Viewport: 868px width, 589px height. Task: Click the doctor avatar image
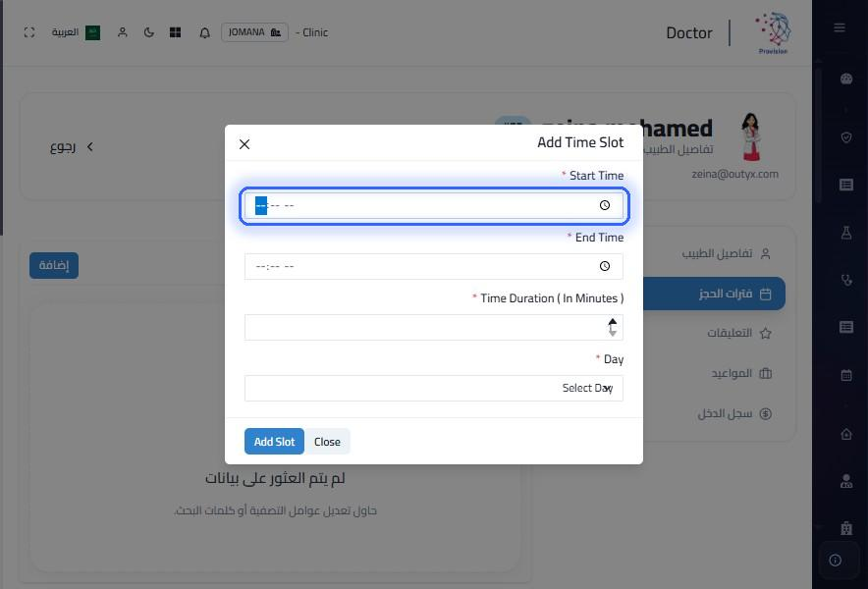750,136
